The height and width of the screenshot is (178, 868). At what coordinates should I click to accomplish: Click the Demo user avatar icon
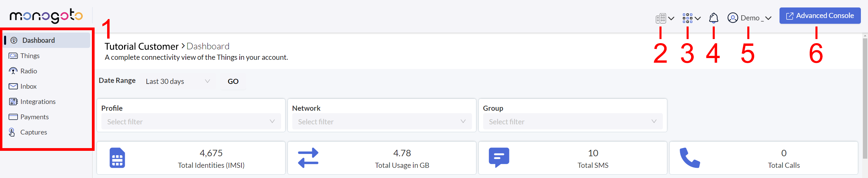732,18
